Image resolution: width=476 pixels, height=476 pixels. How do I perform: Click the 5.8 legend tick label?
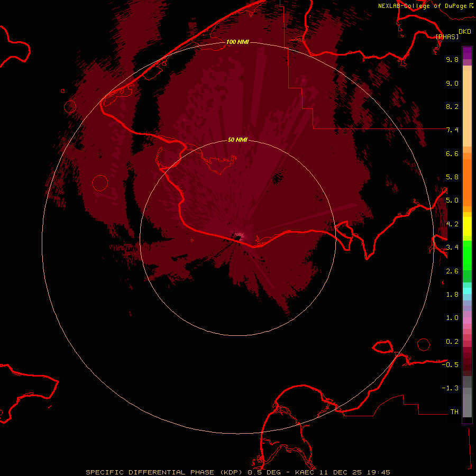(x=452, y=177)
